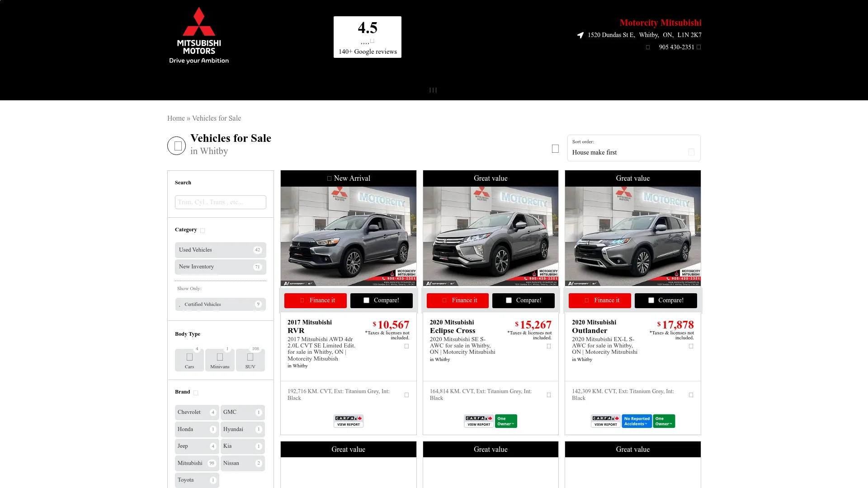
Task: Select SUV body type
Action: 250,360
